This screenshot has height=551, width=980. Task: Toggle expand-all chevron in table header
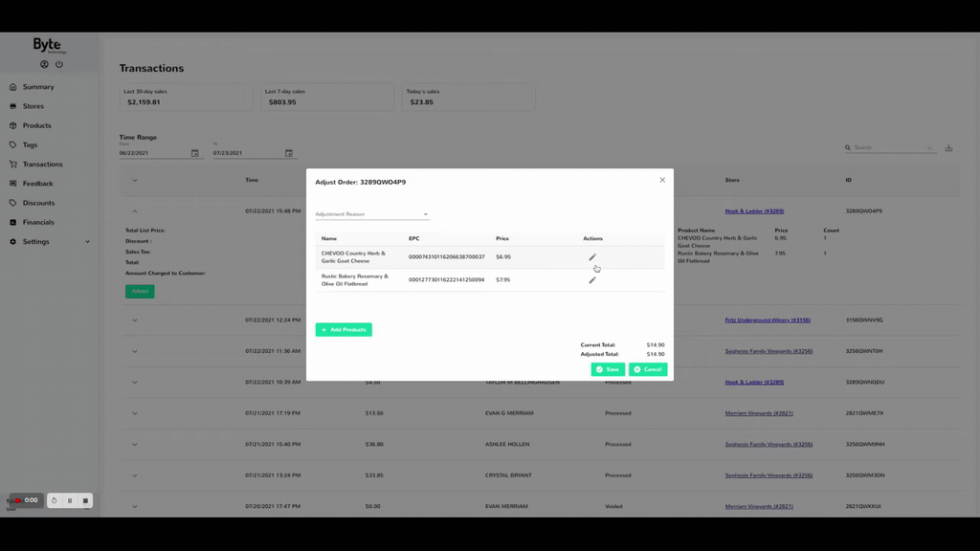(x=134, y=181)
